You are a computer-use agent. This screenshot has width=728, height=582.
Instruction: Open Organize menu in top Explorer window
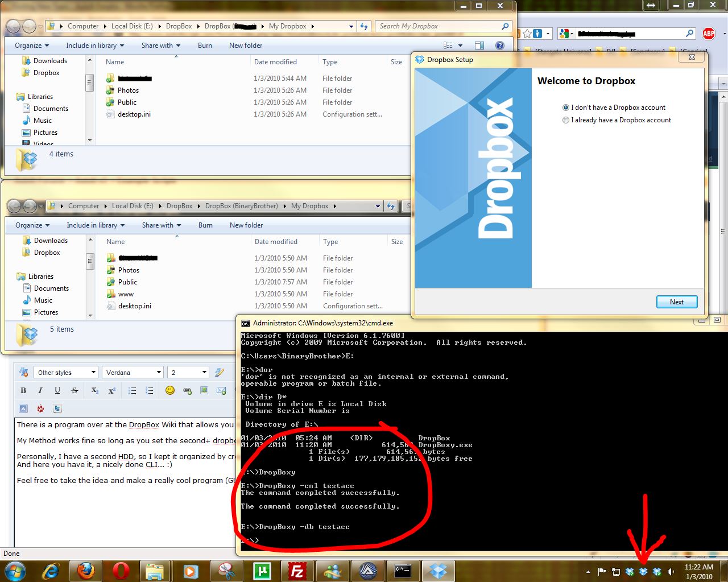click(x=32, y=46)
